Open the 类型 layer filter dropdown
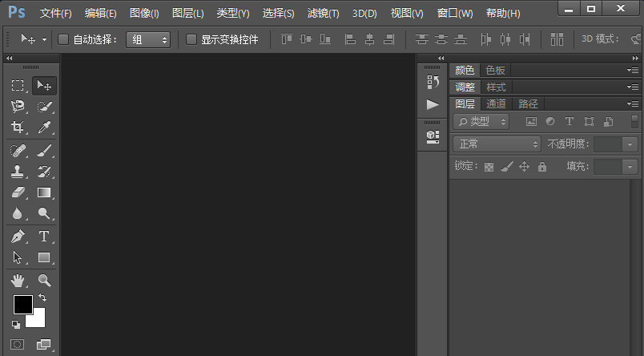Screen dimensions: 644x356 (481, 122)
